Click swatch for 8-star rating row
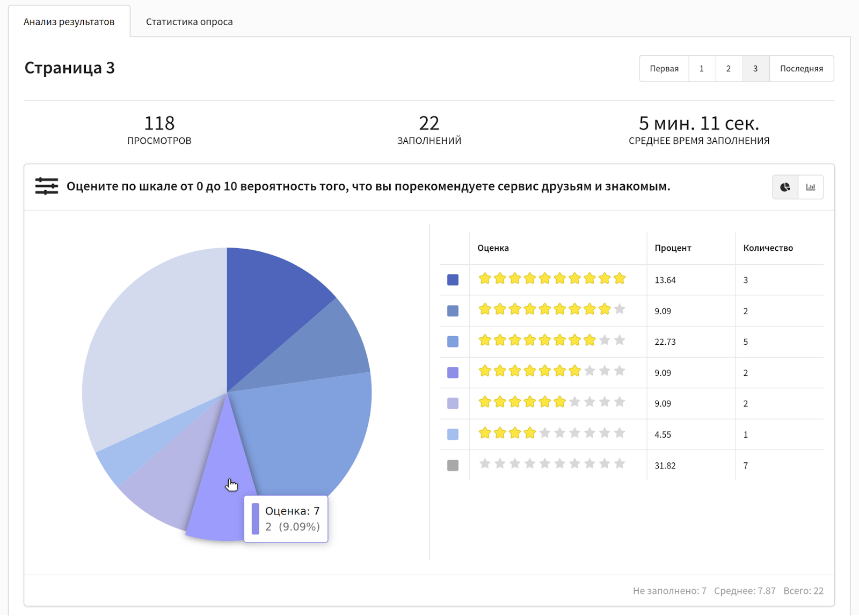 click(x=453, y=342)
